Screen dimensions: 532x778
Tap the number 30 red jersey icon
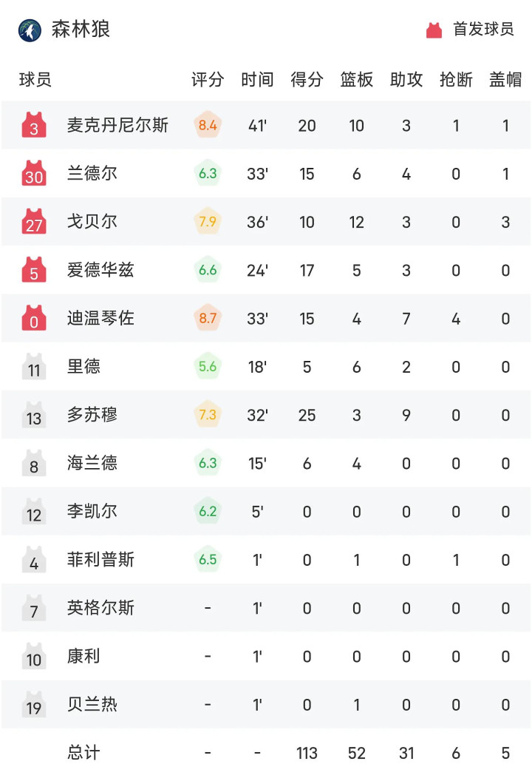[x=34, y=174]
